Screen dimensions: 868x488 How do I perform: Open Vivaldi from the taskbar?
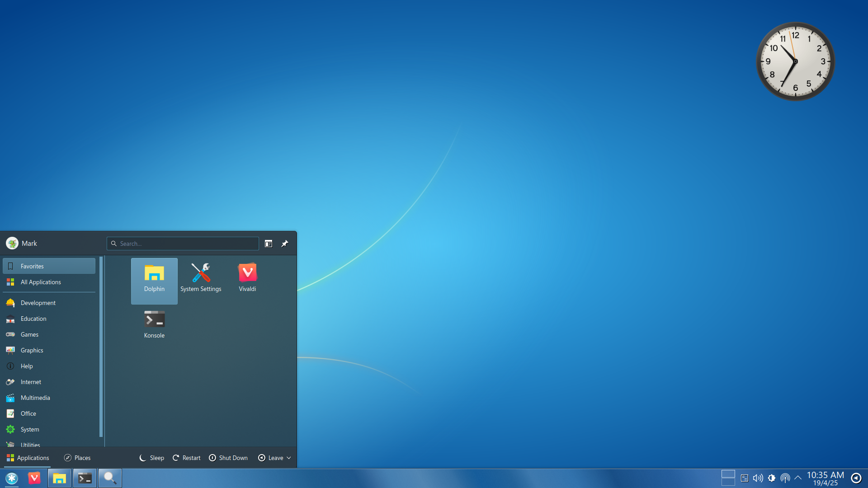coord(34,478)
